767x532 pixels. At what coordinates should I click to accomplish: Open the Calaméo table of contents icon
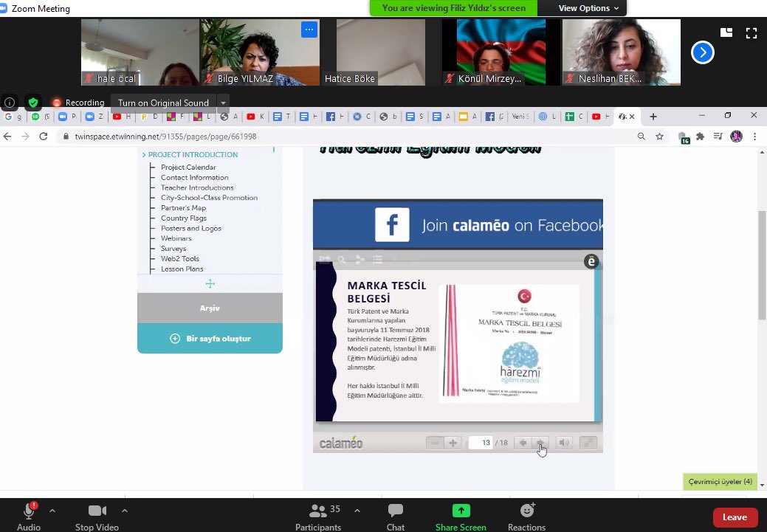coord(378,260)
